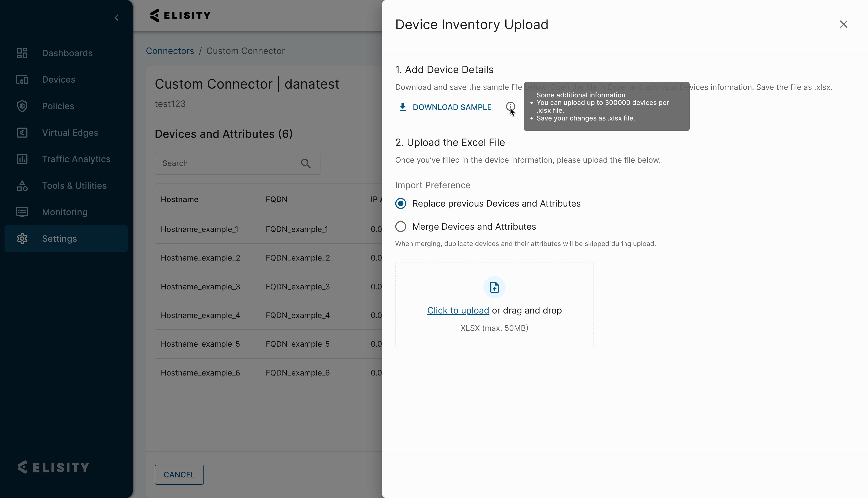The width and height of the screenshot is (868, 498).
Task: Select the Settings gear icon
Action: tap(22, 238)
